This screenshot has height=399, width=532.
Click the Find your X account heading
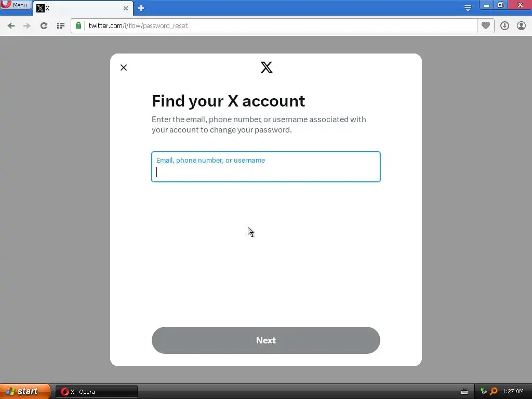(x=229, y=101)
